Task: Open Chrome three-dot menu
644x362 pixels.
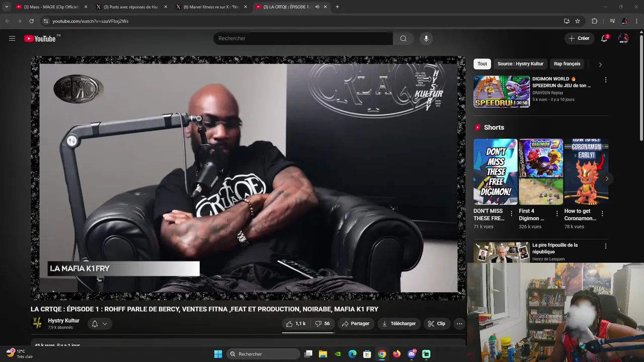Action: point(637,21)
